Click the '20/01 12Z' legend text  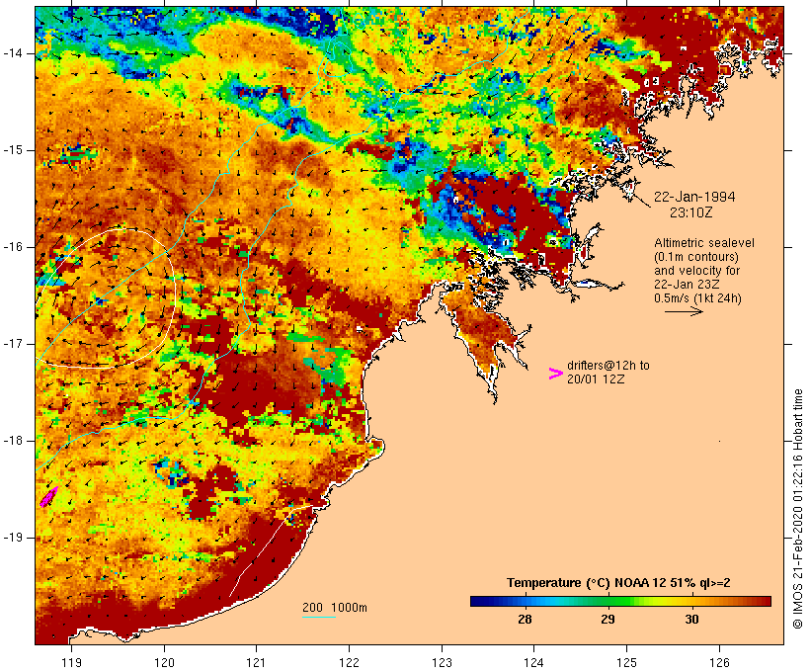(x=596, y=379)
